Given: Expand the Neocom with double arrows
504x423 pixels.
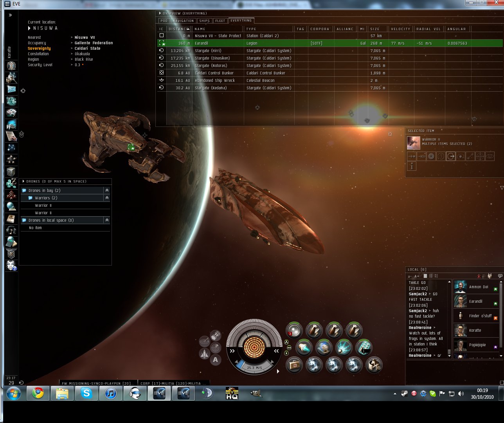Looking at the screenshot, I should pyautogui.click(x=11, y=15).
